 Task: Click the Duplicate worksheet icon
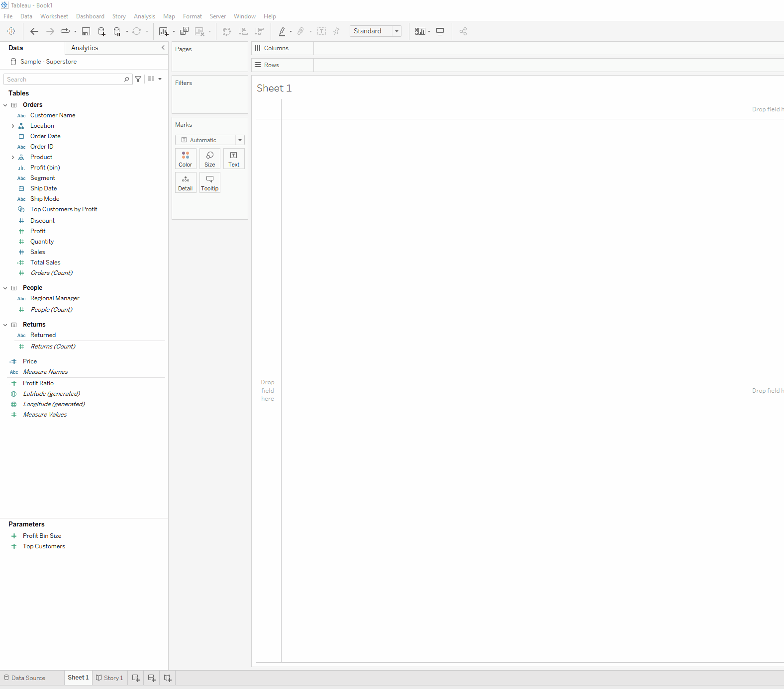(x=184, y=31)
